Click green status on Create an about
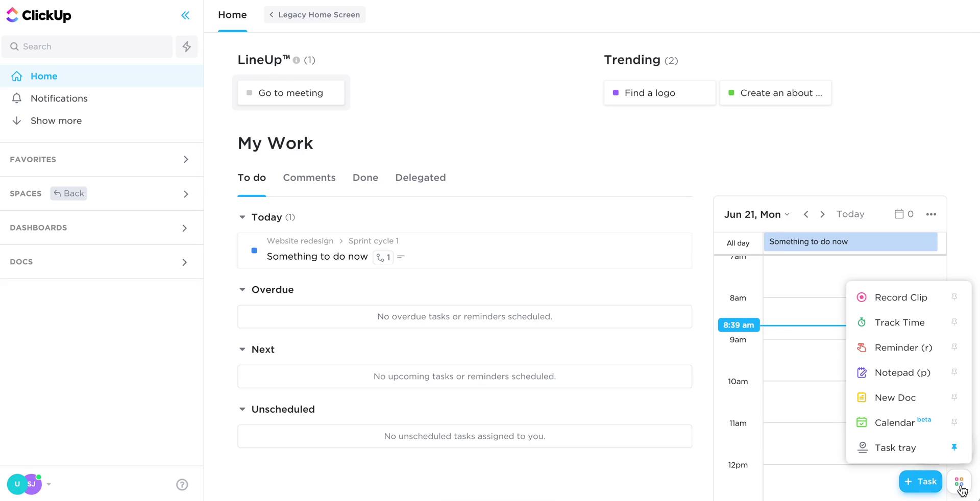This screenshot has width=980, height=501. pyautogui.click(x=731, y=93)
